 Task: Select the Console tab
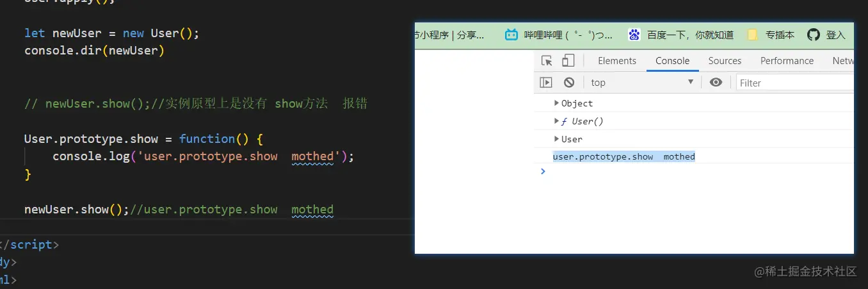(x=672, y=61)
